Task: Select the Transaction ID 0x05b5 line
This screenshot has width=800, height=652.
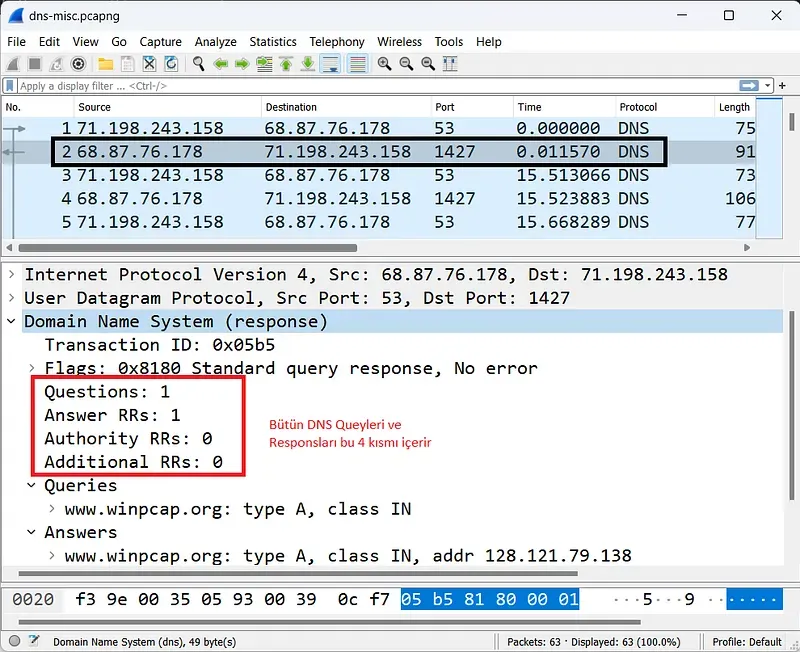Action: coord(160,345)
